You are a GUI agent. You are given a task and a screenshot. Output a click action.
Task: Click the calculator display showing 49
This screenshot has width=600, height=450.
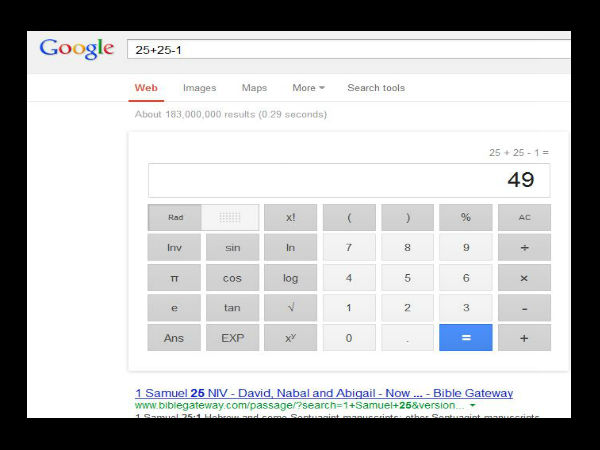click(x=349, y=180)
